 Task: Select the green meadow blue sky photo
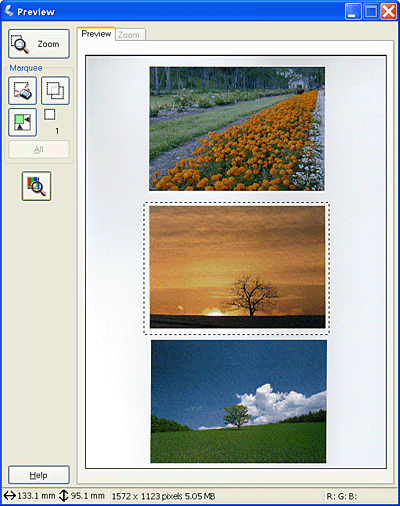(x=238, y=401)
